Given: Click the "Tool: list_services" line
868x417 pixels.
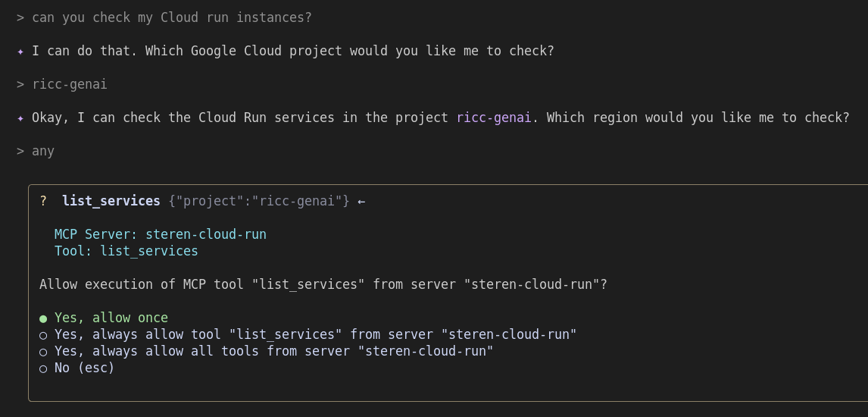Looking at the screenshot, I should pos(126,251).
